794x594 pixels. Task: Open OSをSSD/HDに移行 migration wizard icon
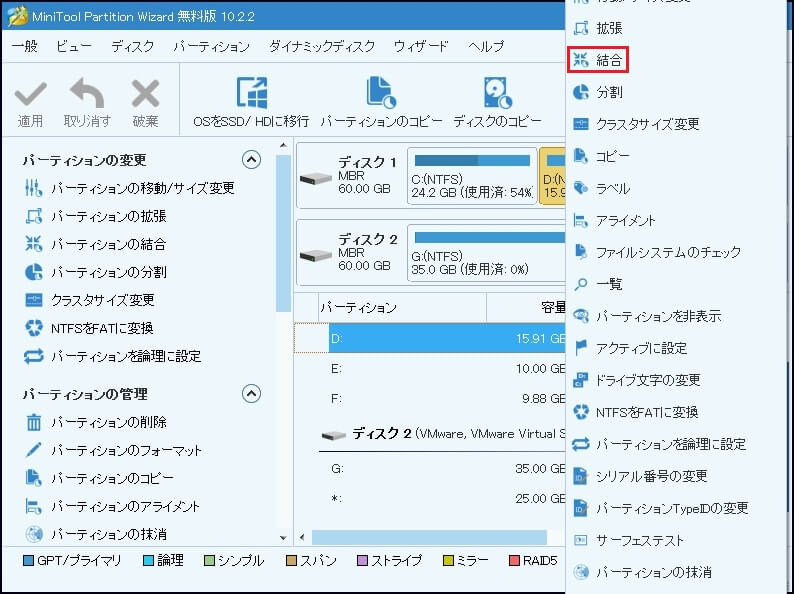pos(251,93)
